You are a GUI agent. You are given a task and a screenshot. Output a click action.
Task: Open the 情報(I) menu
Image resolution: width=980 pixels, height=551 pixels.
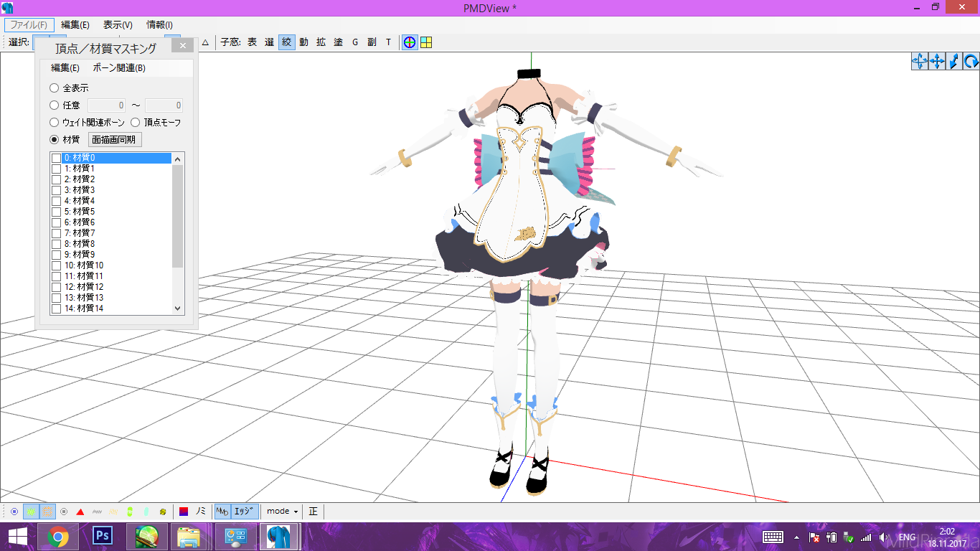tap(159, 24)
